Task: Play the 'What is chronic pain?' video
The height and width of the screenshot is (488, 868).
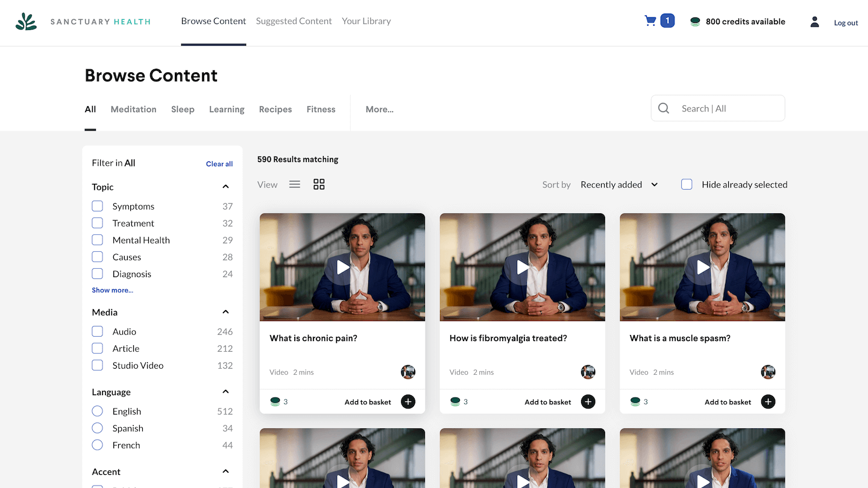Action: (342, 267)
